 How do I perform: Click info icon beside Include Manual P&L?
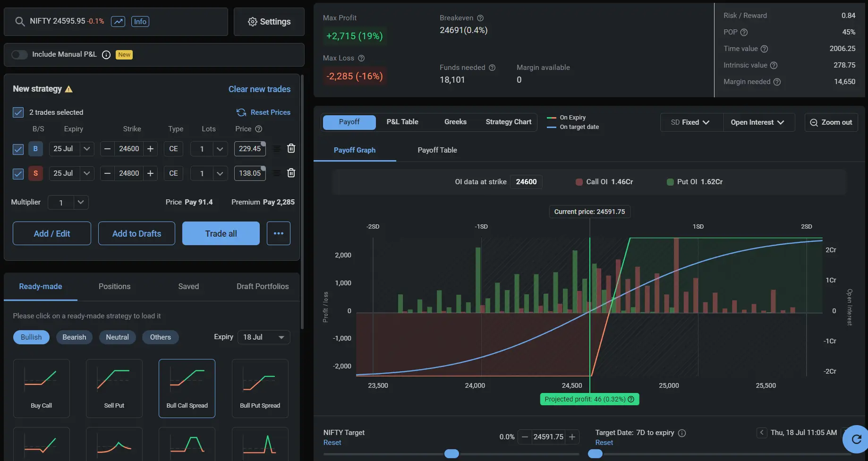(106, 55)
